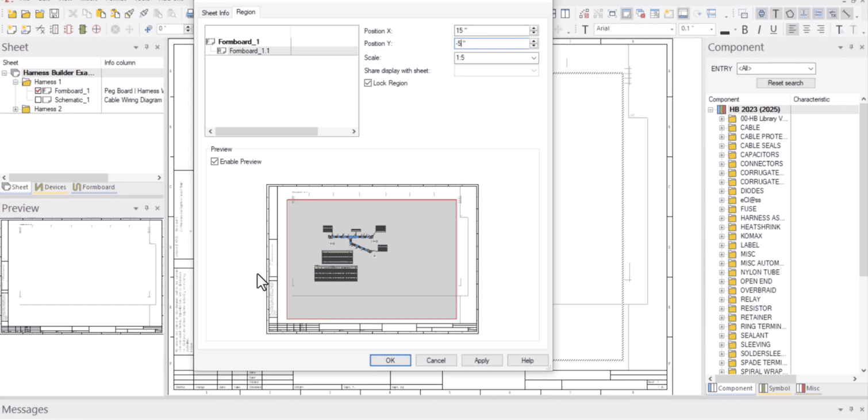The image size is (868, 420).
Task: Click the OK button
Action: pos(390,360)
